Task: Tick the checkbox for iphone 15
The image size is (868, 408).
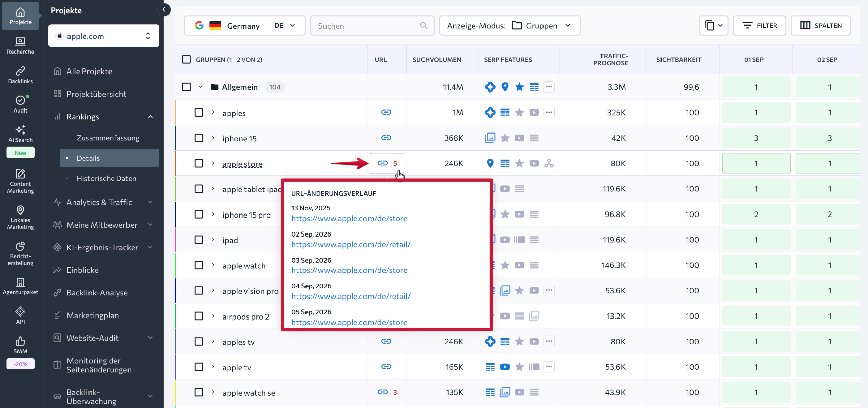Action: coord(199,138)
